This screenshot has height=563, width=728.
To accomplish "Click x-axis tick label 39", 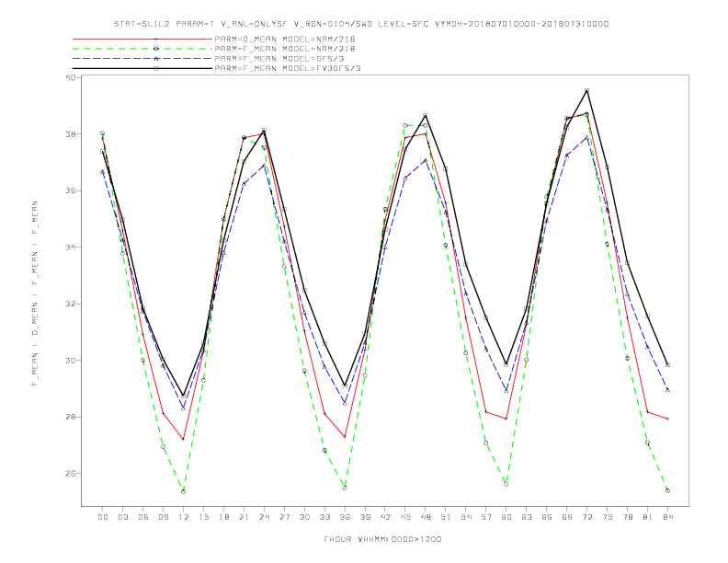I will point(365,517).
